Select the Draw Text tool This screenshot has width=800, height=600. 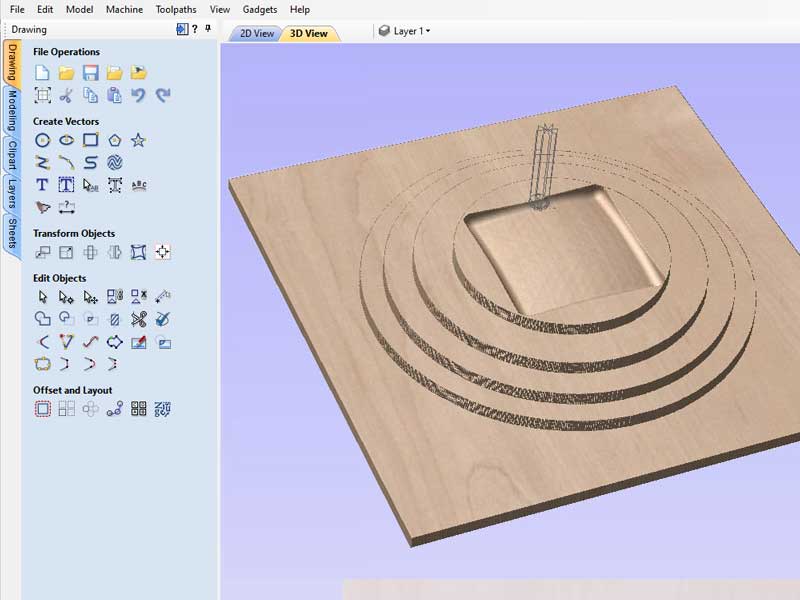42,185
